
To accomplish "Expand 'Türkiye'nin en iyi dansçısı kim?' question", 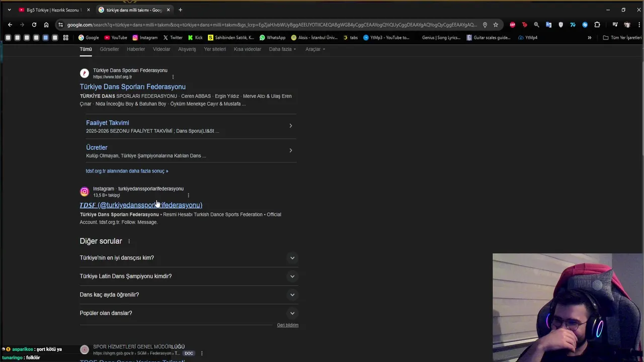I will tap(189, 258).
